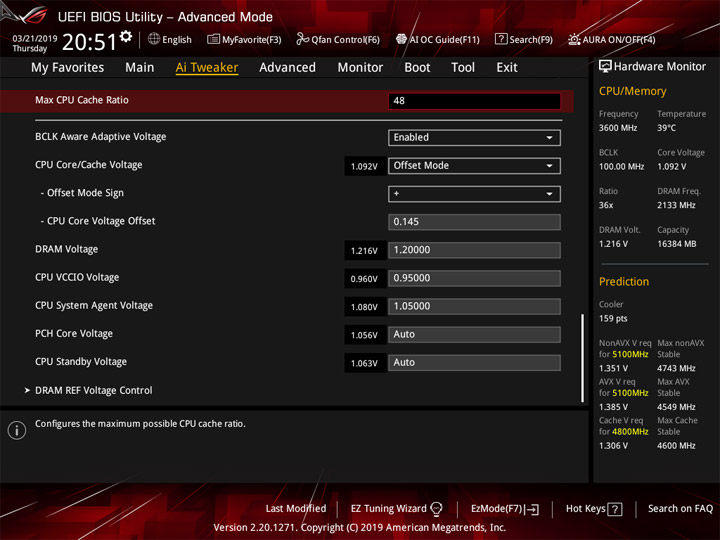
Task: Click the globe language icon
Action: 154,39
